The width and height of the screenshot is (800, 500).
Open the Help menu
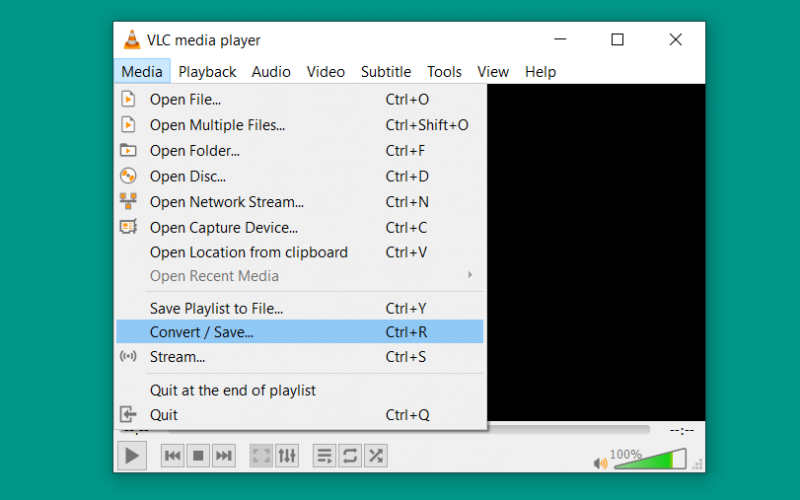click(x=540, y=72)
